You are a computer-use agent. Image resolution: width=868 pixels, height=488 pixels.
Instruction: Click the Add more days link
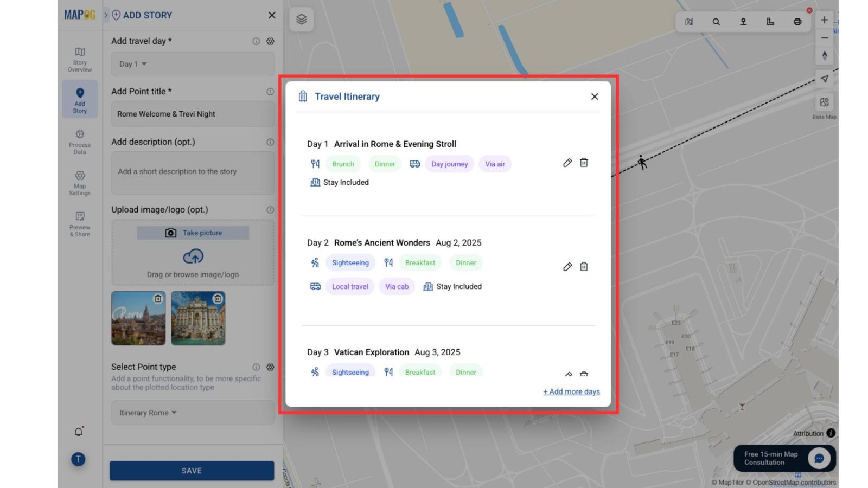[572, 391]
